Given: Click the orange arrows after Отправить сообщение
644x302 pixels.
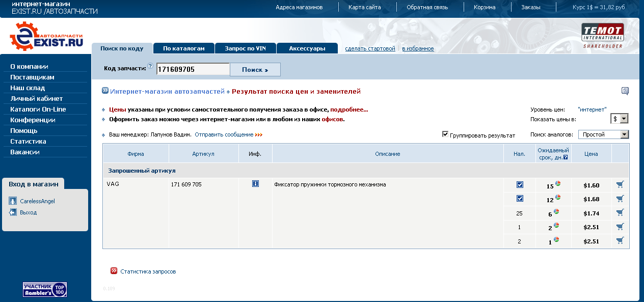Looking at the screenshot, I should (259, 135).
